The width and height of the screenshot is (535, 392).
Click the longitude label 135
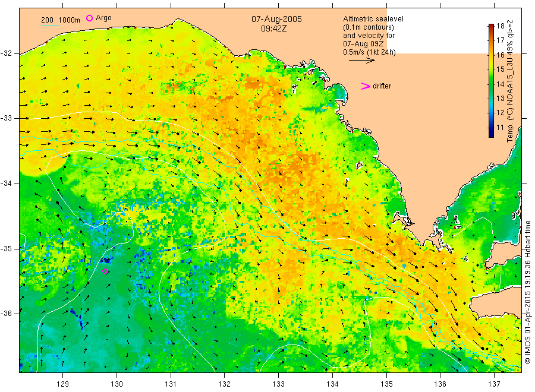(386, 384)
